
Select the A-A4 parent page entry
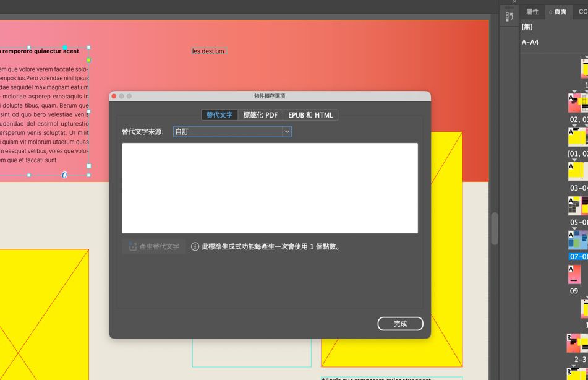(x=530, y=43)
